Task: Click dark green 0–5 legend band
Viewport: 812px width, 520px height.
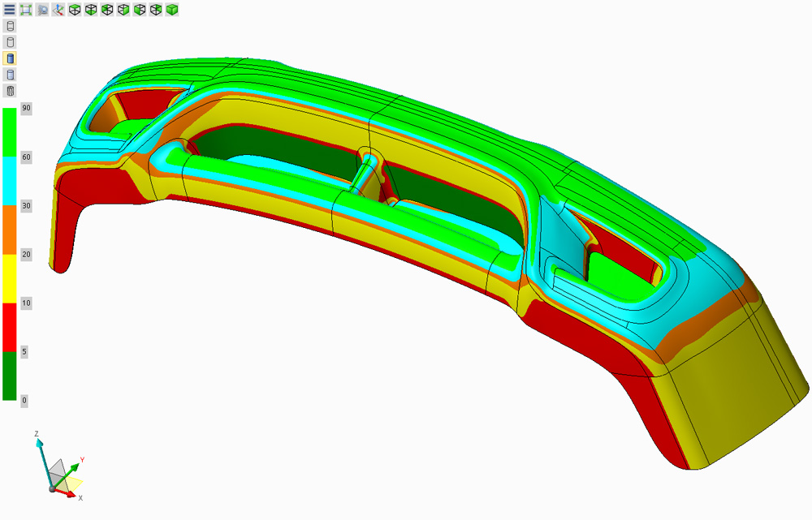Action: point(9,376)
